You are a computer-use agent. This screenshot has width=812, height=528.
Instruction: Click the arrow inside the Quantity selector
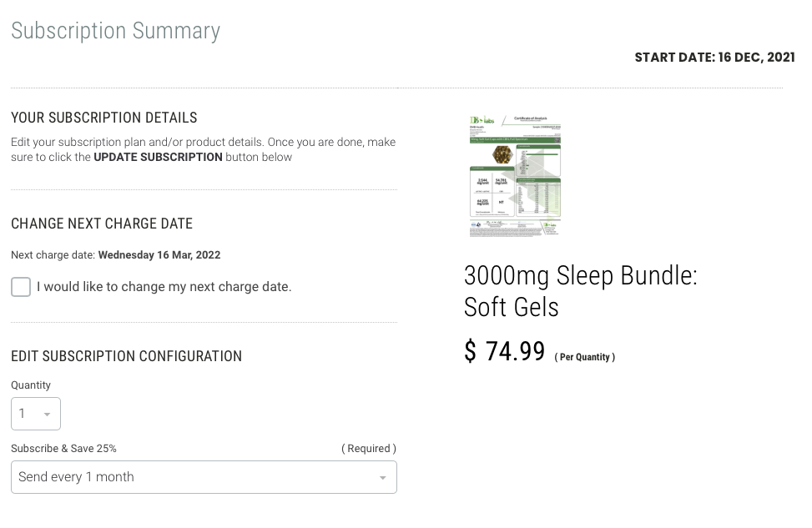tap(48, 415)
